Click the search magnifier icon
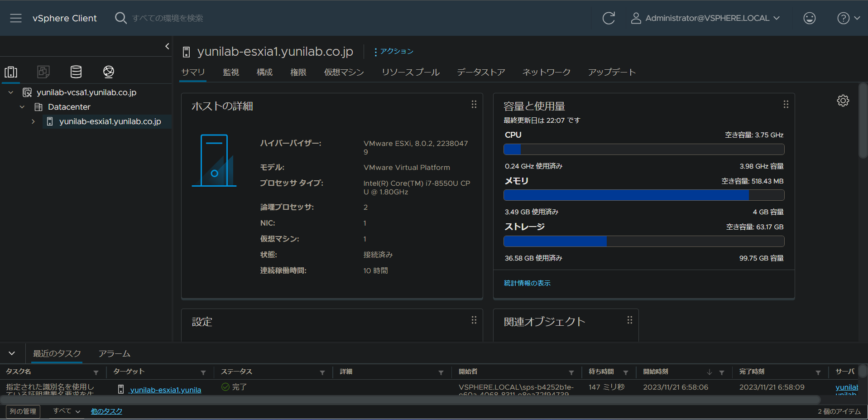This screenshot has height=420, width=868. point(120,18)
